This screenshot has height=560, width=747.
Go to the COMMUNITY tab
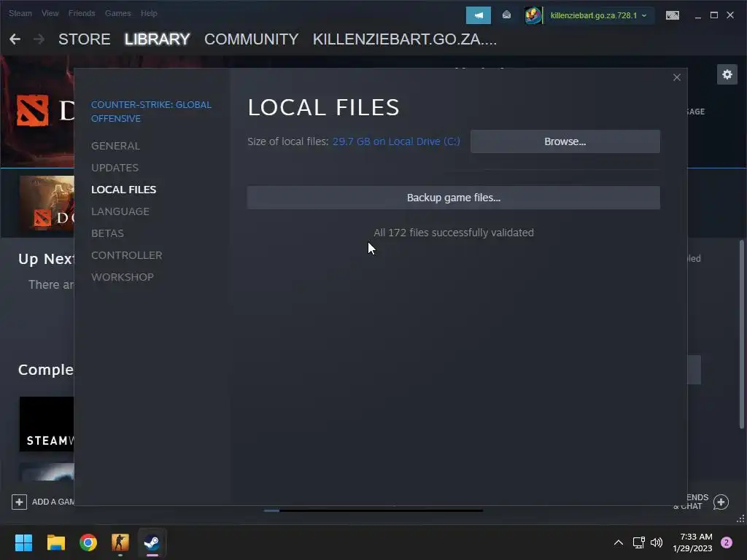pyautogui.click(x=251, y=39)
